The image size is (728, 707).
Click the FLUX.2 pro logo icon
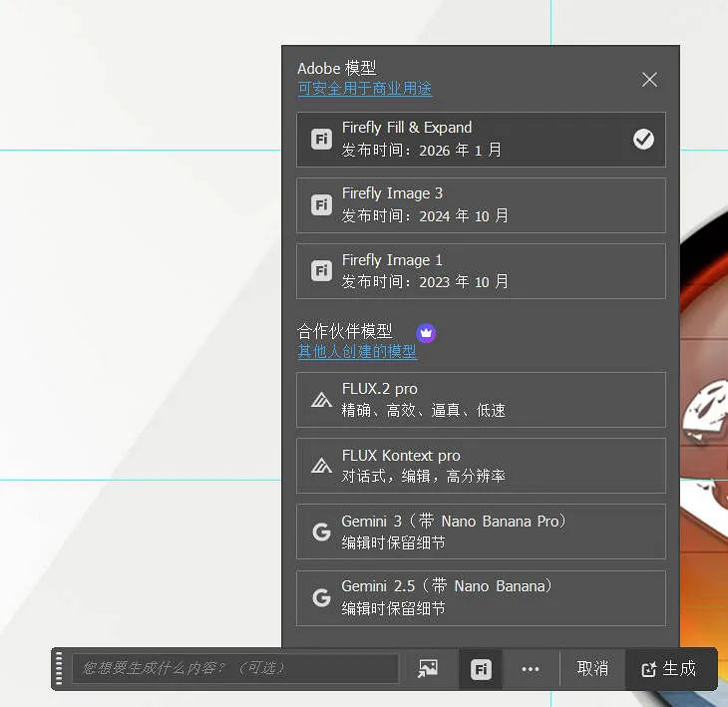[321, 400]
